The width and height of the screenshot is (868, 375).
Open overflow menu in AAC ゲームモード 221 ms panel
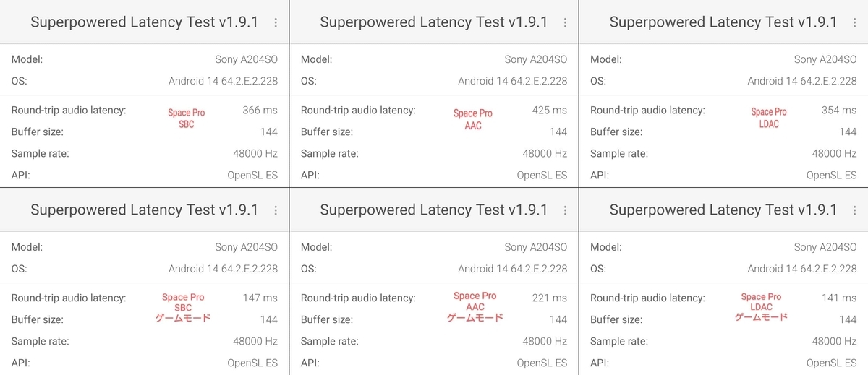click(x=565, y=210)
